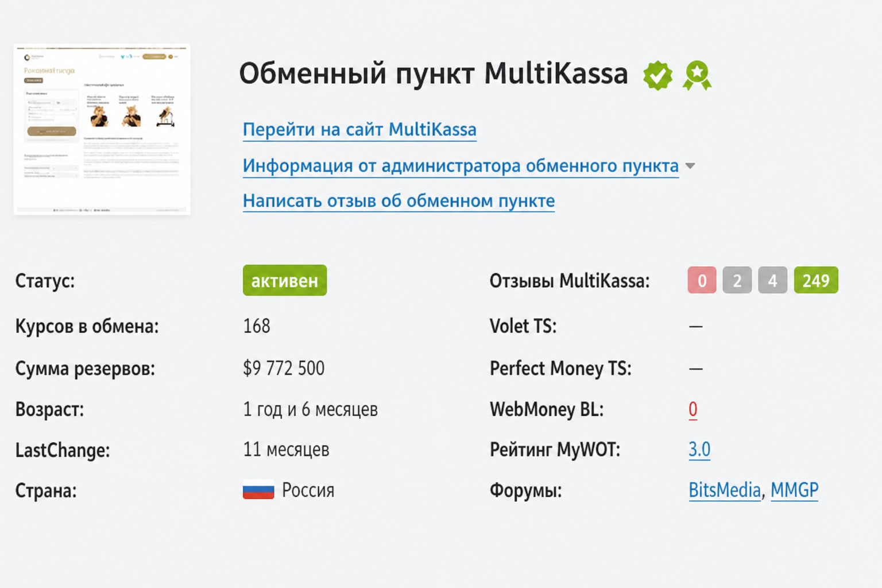882x588 pixels.
Task: Click the 'Возраст:' label
Action: 49,410
